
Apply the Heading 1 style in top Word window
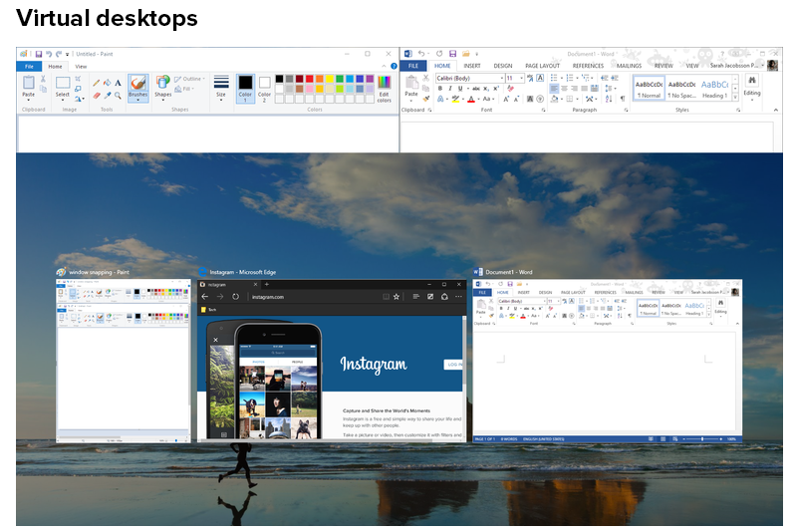[714, 89]
